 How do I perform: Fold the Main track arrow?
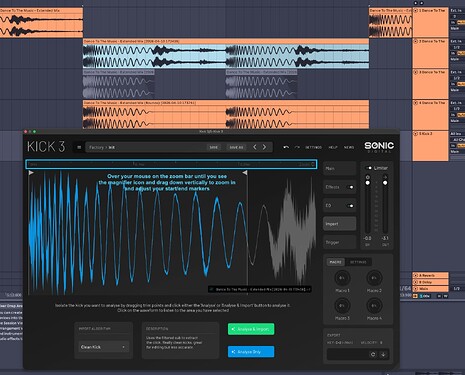pyautogui.click(x=415, y=289)
